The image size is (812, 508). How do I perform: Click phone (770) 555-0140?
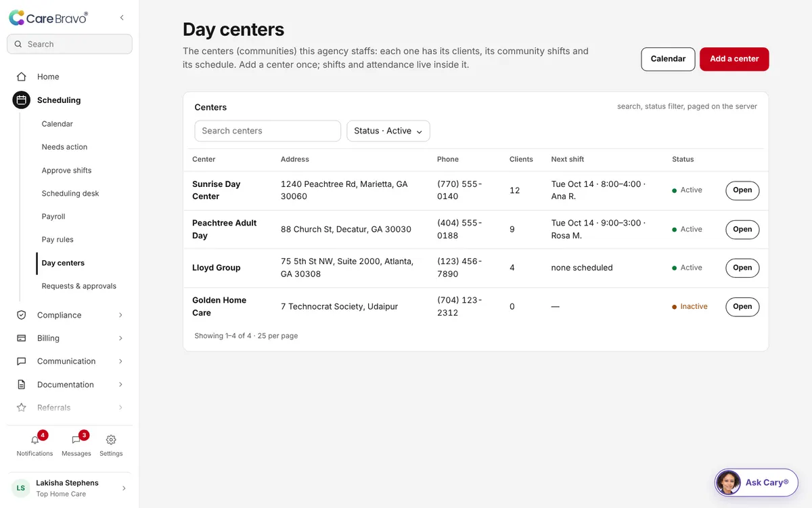coord(459,190)
